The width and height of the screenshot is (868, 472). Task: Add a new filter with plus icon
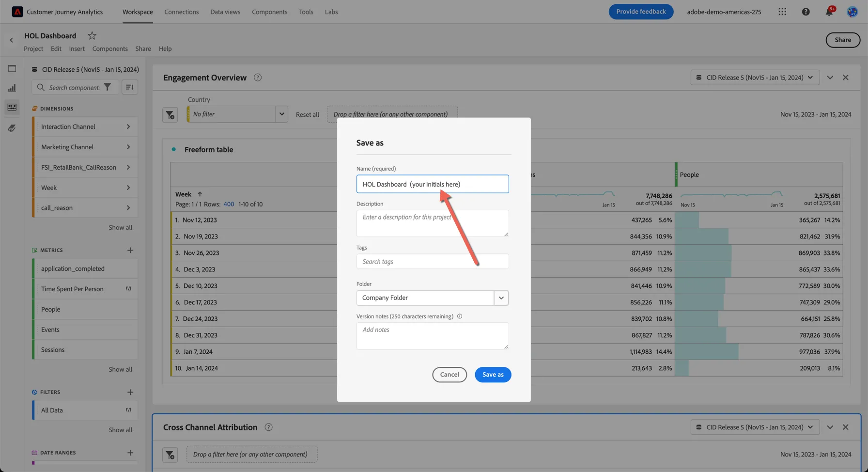pyautogui.click(x=130, y=392)
